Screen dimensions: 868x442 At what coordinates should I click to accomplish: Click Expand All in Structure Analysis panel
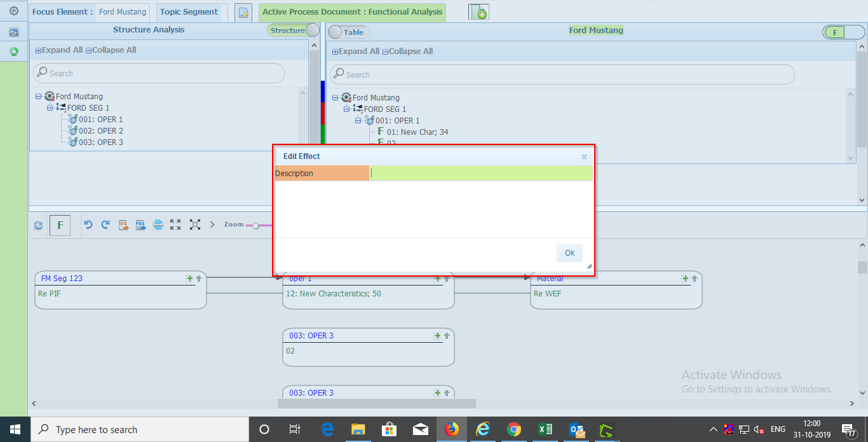click(x=59, y=50)
